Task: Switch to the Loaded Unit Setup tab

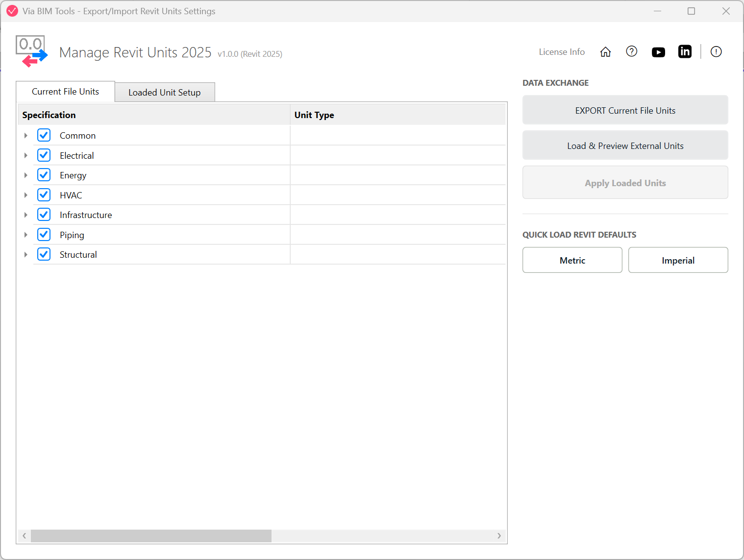Action: (165, 92)
